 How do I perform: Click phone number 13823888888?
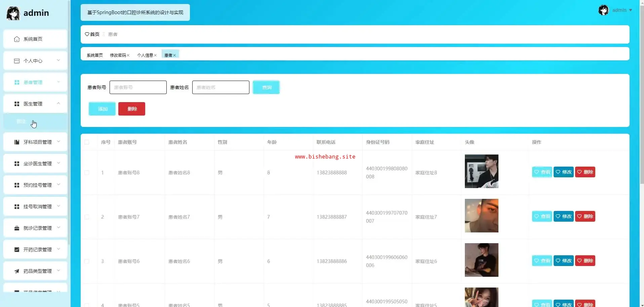pos(332,173)
